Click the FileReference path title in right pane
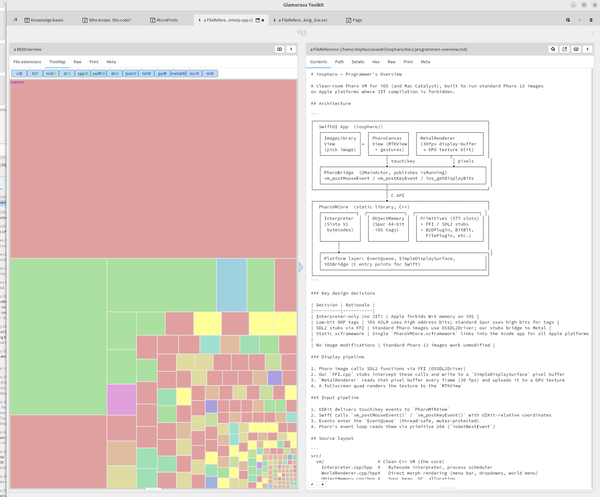This screenshot has width=600, height=497. tap(388, 49)
